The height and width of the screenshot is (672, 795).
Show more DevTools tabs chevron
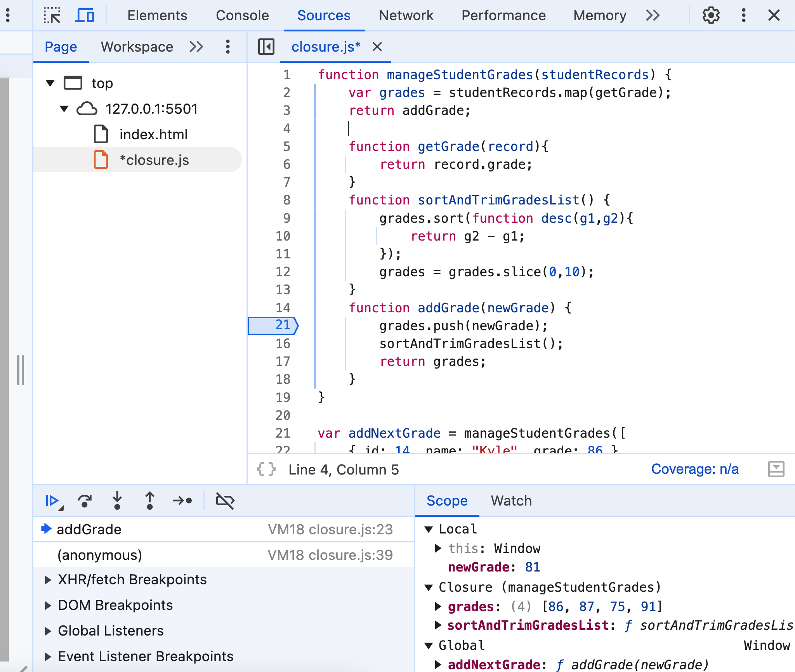coord(653,16)
